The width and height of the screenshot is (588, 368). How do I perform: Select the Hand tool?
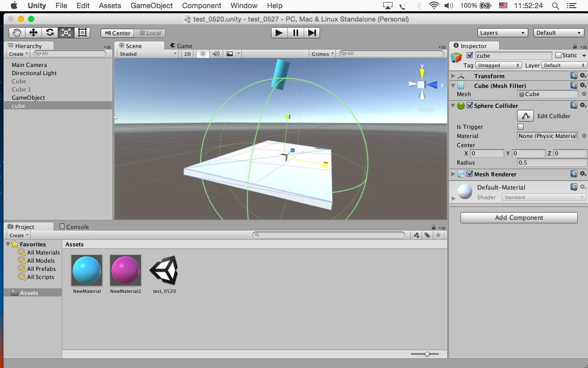[17, 33]
